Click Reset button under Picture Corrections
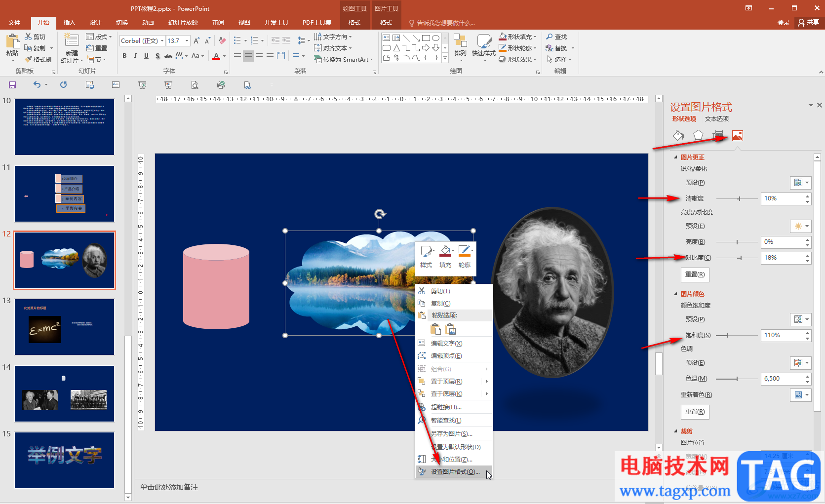Viewport: 825px width, 504px height. (x=695, y=274)
